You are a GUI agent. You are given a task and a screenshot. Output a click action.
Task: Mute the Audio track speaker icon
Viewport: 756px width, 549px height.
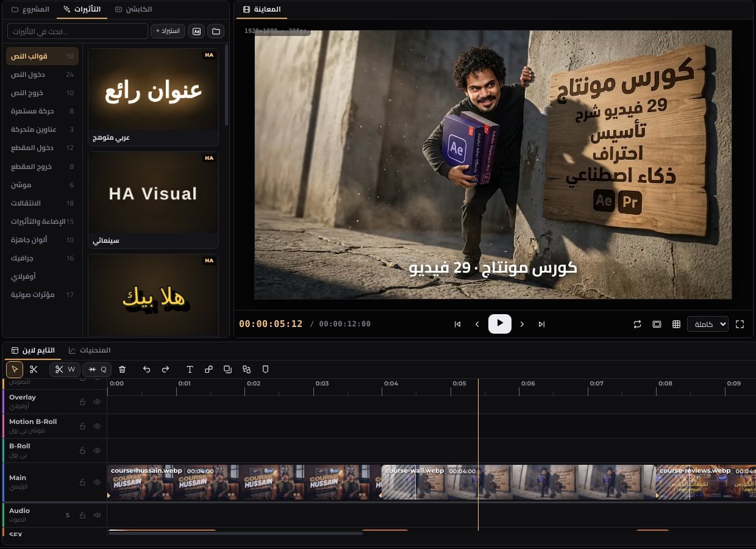coord(97,515)
